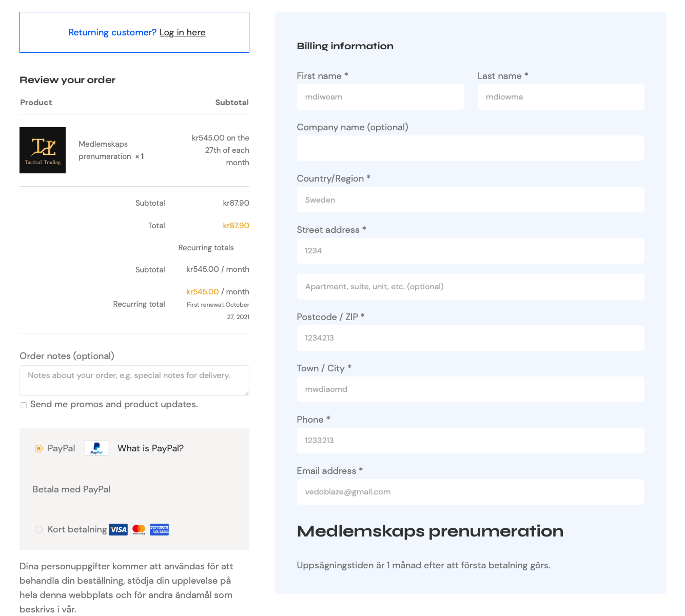Viewport: 685px width, 616px height.
Task: Click the Order notes text area
Action: click(134, 381)
